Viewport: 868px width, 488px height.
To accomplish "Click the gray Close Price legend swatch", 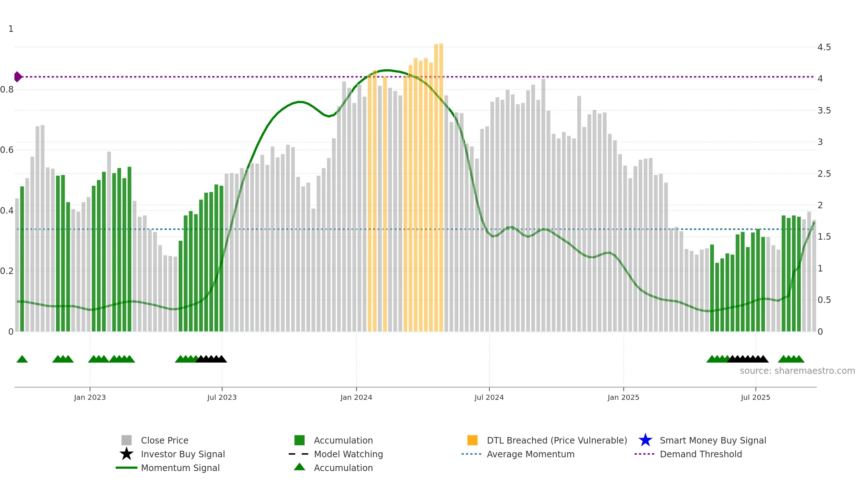I will [127, 440].
